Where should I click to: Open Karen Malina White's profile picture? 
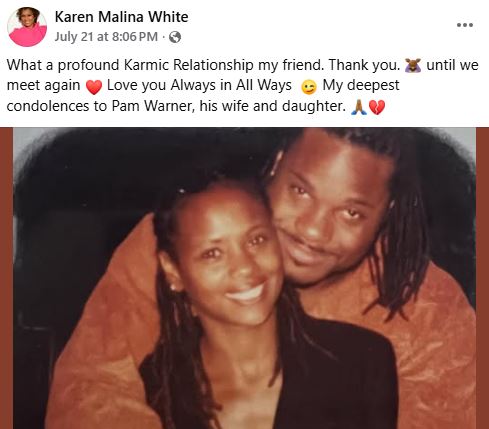[27, 27]
